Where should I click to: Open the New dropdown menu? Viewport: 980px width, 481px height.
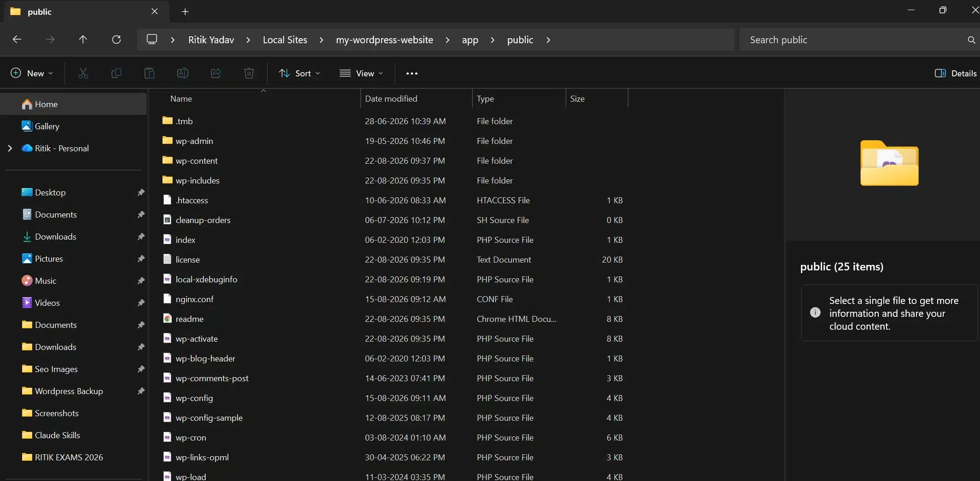[32, 73]
